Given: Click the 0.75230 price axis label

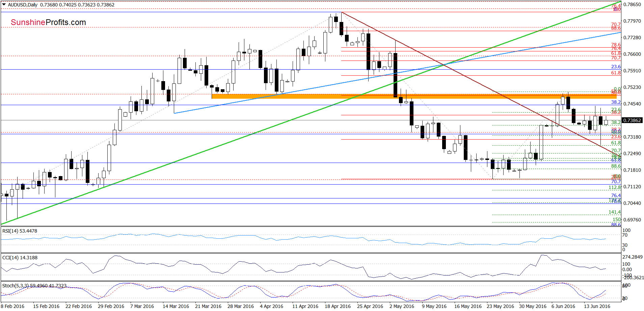Looking at the screenshot, I should click(632, 87).
